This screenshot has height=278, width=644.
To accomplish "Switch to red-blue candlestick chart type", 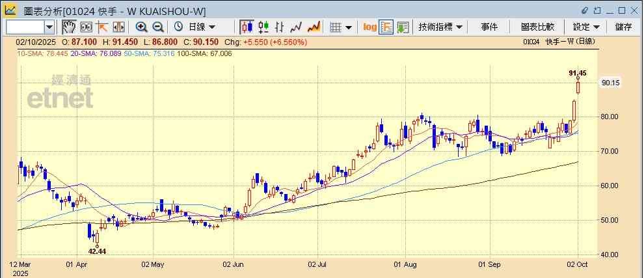I will (x=247, y=27).
